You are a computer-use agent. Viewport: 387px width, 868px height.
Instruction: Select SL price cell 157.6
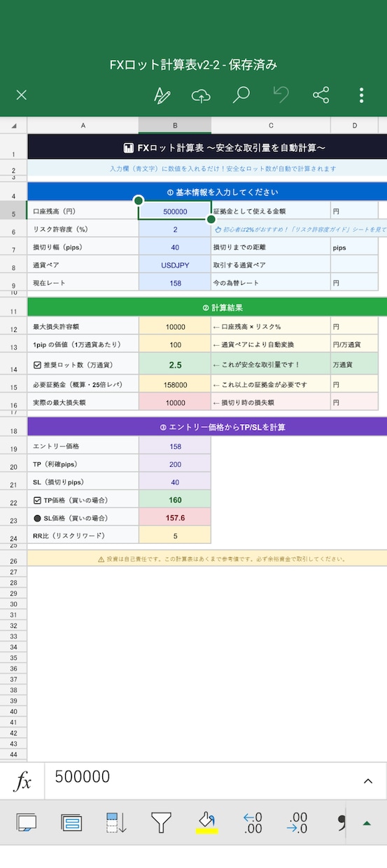point(175,518)
